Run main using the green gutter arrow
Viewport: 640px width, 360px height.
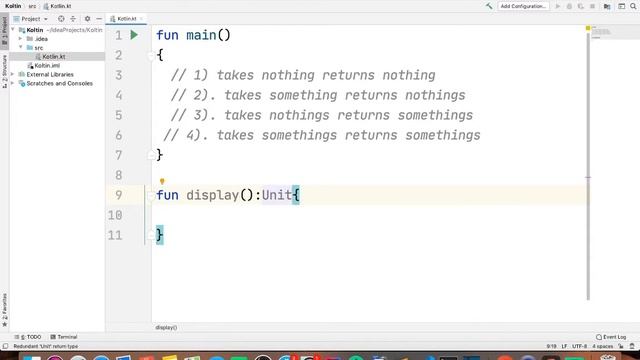(x=134, y=35)
